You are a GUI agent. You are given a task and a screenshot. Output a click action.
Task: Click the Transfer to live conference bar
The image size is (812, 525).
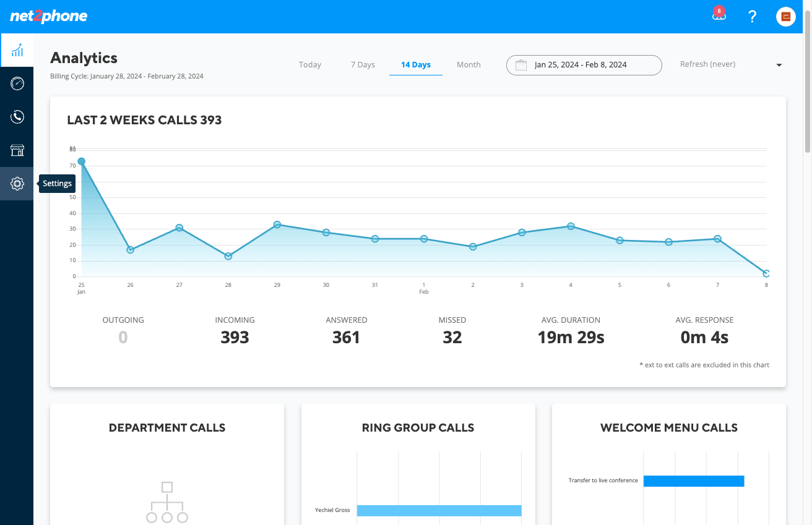click(694, 481)
